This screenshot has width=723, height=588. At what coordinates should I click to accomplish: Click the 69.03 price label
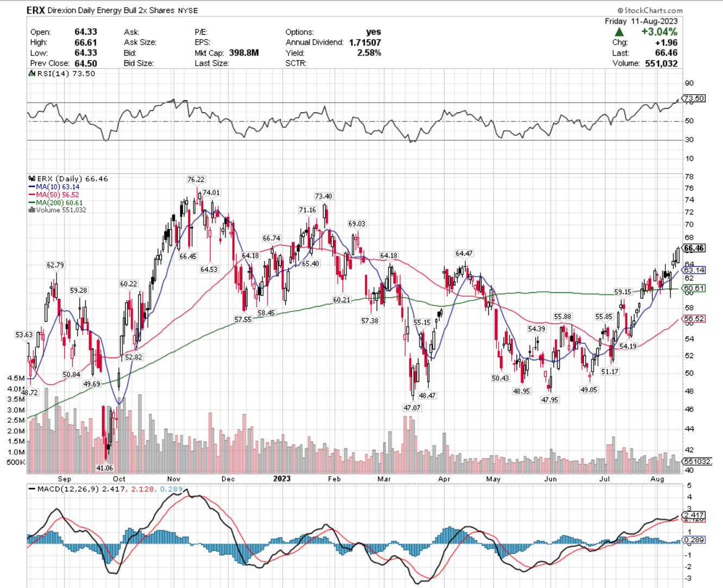[x=357, y=224]
